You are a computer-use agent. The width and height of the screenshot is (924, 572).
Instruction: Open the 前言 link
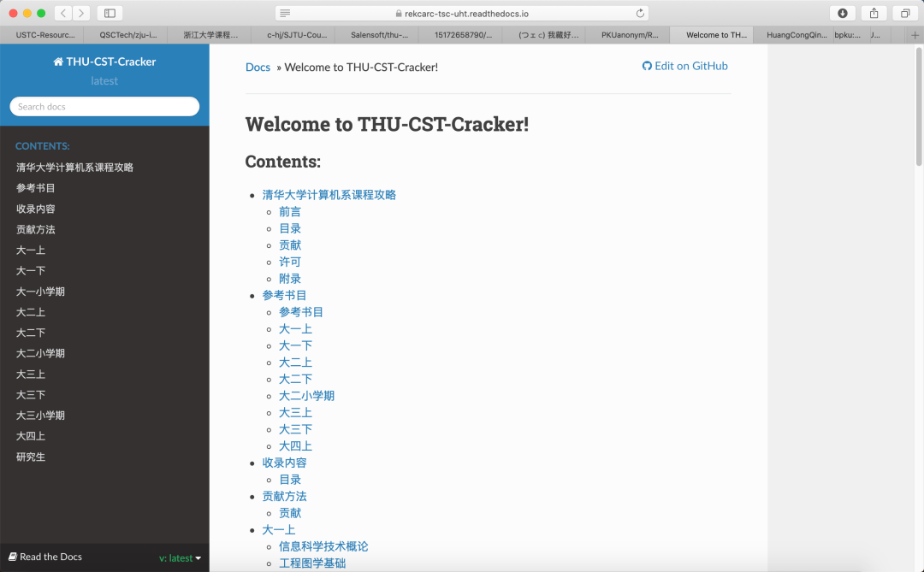pos(290,211)
